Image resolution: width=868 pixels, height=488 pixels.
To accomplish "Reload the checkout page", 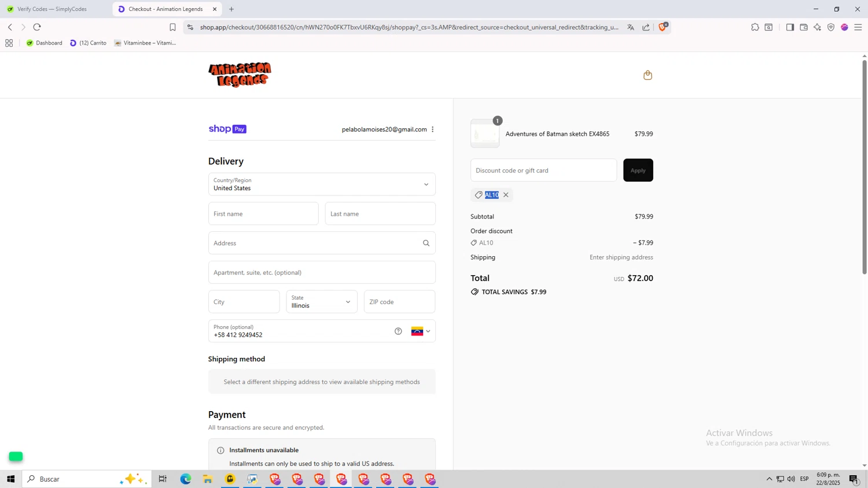I will click(37, 27).
